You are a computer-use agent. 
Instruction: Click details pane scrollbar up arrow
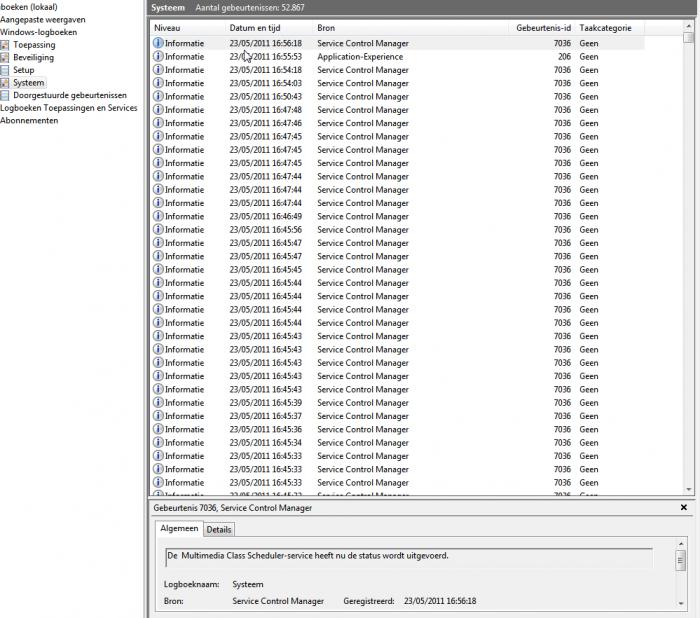click(x=681, y=543)
